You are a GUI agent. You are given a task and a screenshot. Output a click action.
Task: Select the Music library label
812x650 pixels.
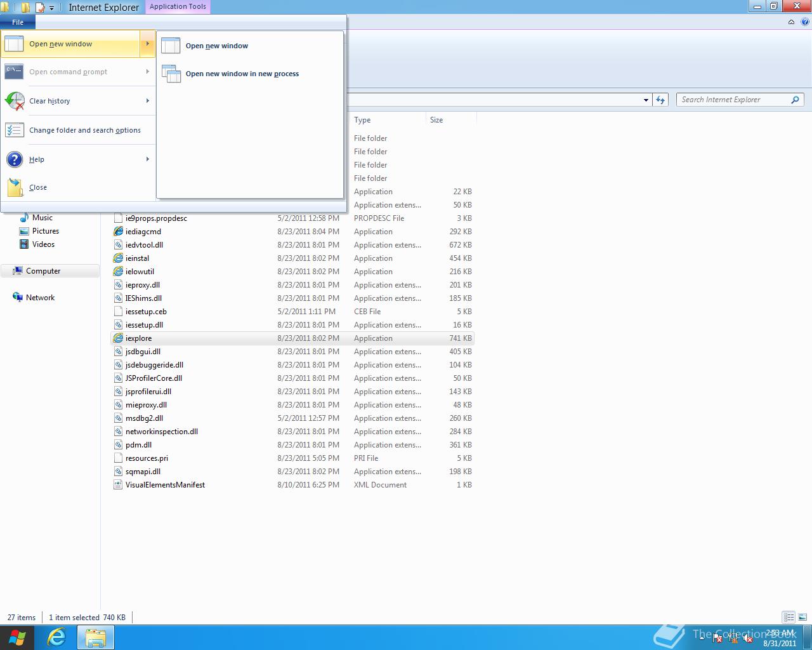point(43,218)
